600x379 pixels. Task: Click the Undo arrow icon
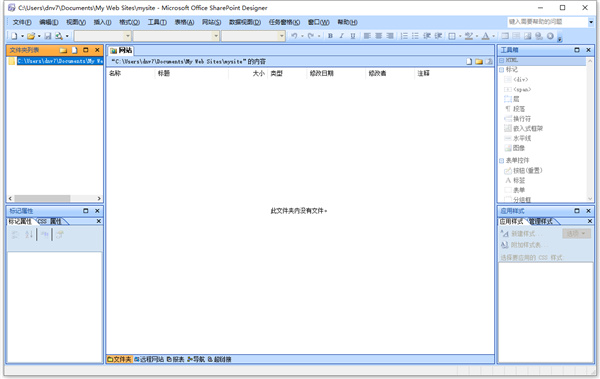[294, 36]
